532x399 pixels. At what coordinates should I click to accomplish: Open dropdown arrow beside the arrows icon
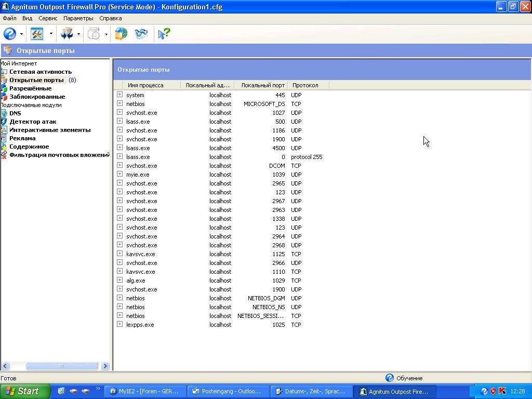click(78, 34)
